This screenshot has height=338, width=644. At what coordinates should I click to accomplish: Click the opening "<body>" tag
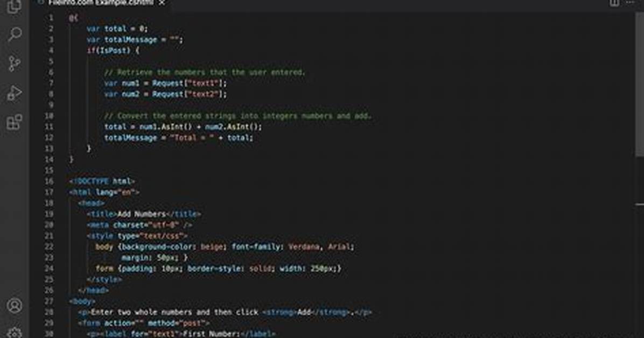(82, 301)
